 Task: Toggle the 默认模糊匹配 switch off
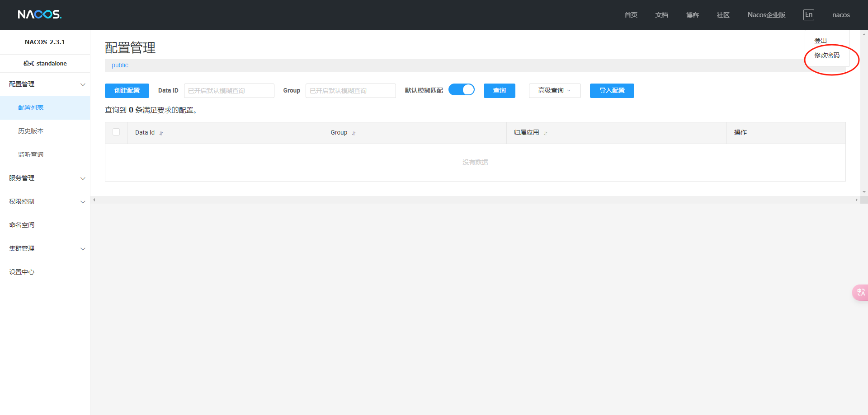461,90
